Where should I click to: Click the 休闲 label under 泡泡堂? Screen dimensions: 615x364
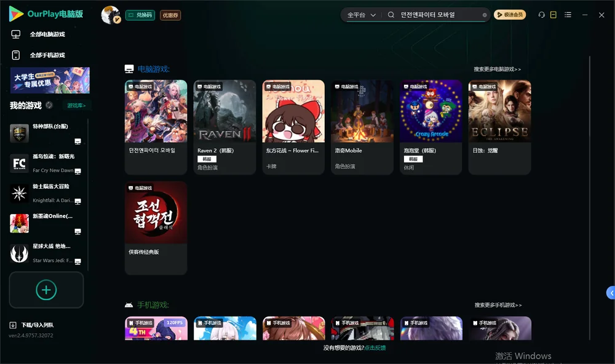pos(409,168)
